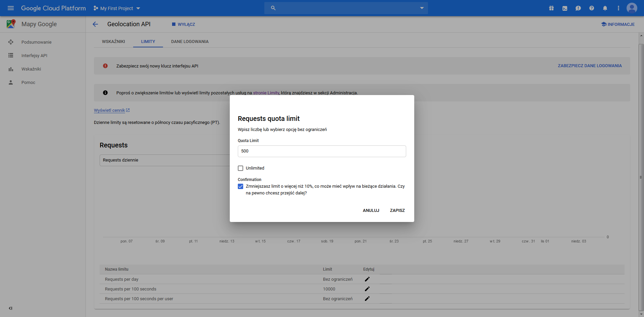This screenshot has height=317, width=644.
Task: Open the DANE LOGOWANIA tab
Action: (190, 42)
